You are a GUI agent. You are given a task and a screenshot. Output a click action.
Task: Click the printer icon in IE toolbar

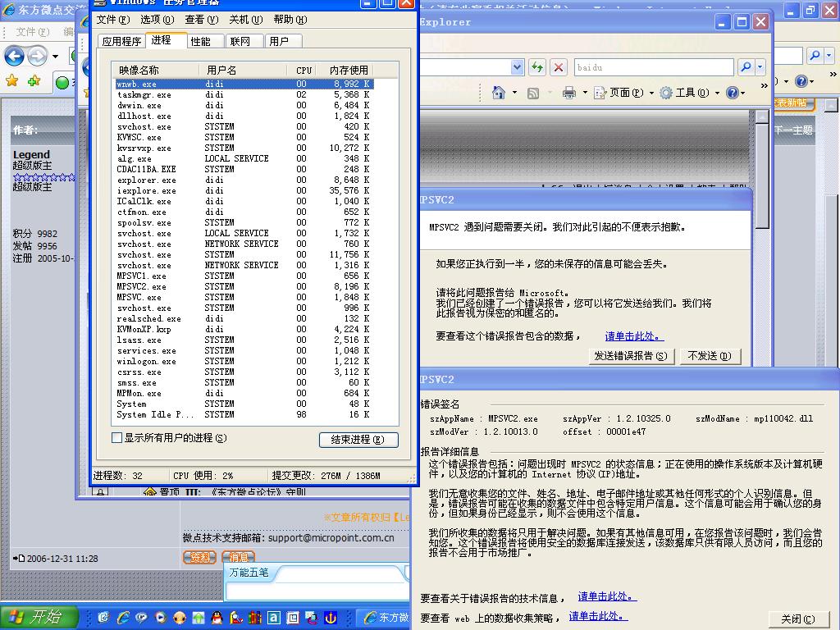pyautogui.click(x=569, y=93)
